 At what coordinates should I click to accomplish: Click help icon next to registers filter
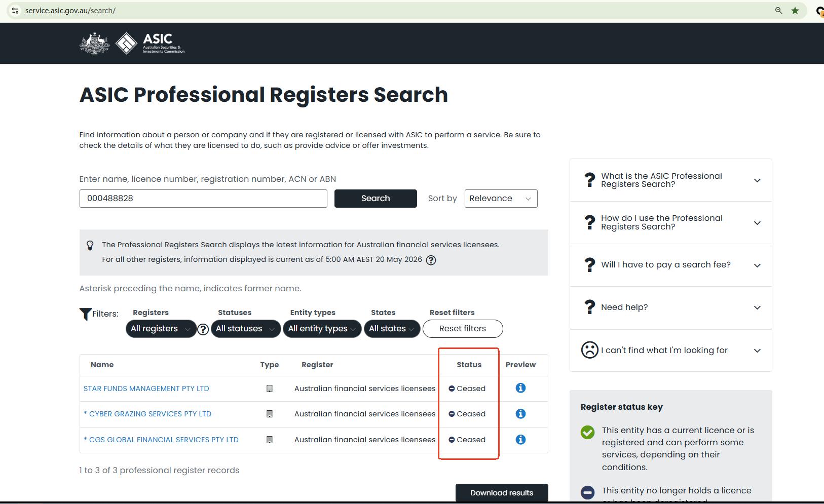[x=203, y=329]
